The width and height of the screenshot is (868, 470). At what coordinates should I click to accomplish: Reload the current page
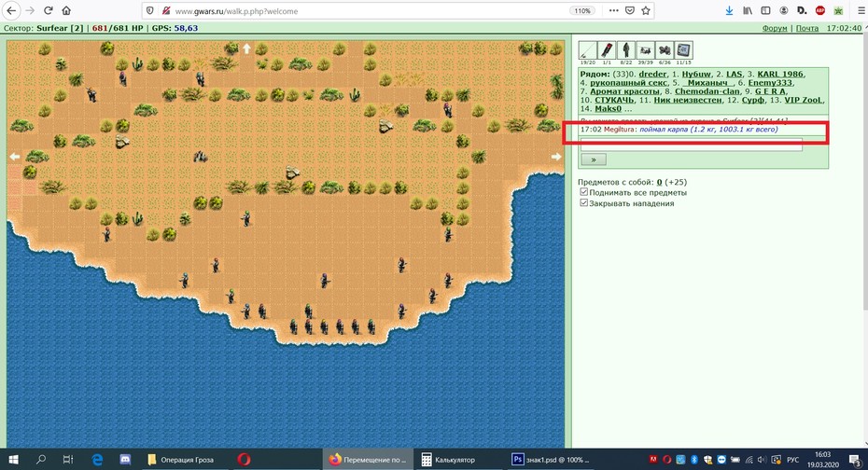click(49, 10)
